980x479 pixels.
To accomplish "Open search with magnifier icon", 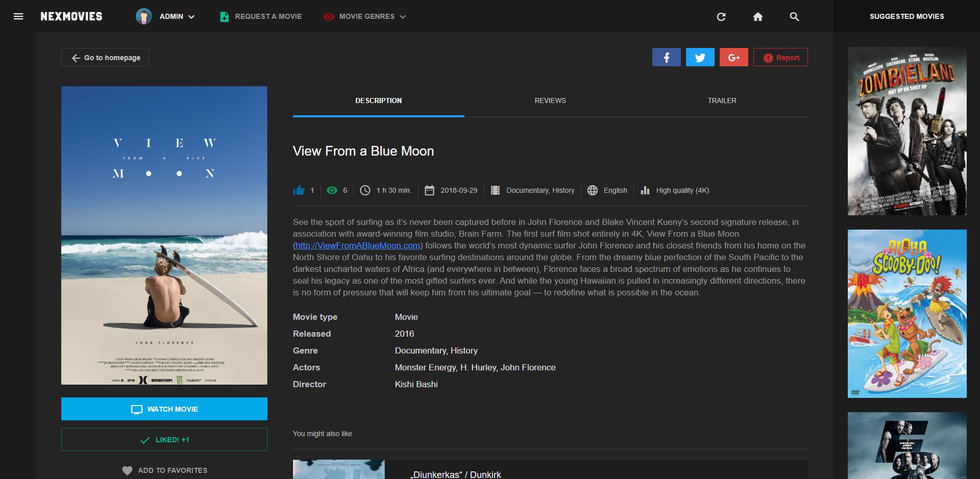I will coord(794,17).
